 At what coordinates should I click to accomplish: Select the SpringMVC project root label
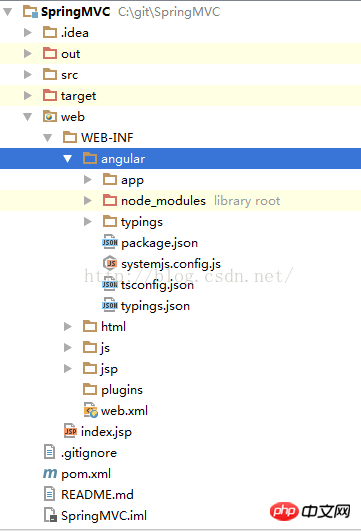coord(76,12)
